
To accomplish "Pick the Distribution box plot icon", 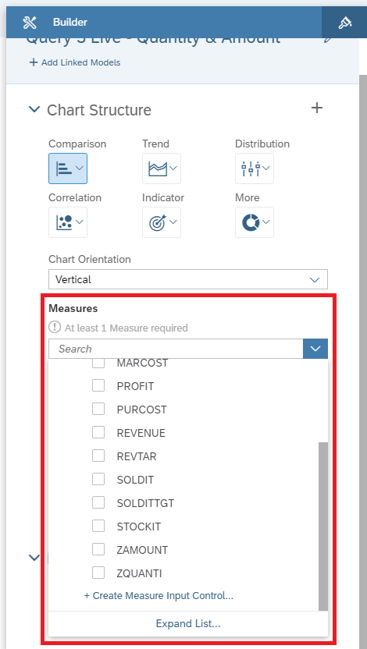I will [254, 168].
